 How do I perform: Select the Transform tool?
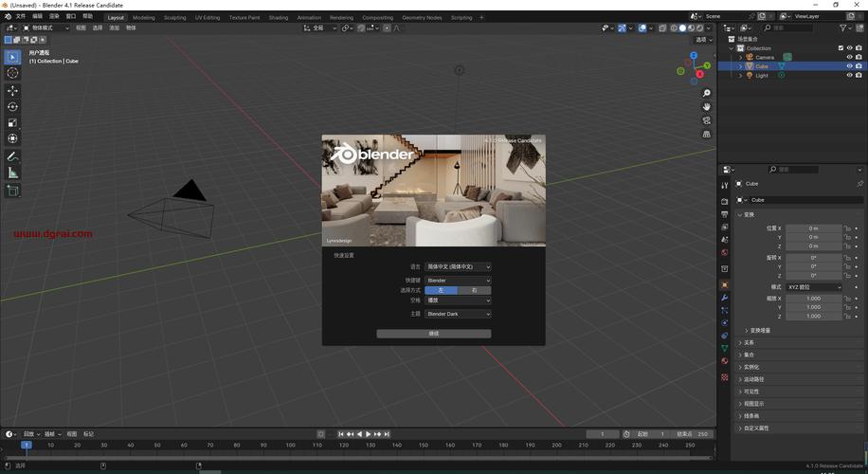[12, 138]
